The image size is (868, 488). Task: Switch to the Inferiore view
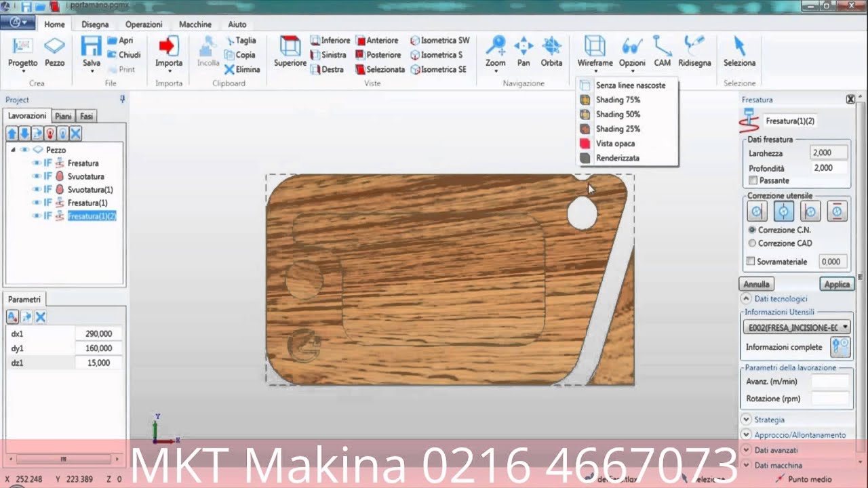[x=330, y=41]
